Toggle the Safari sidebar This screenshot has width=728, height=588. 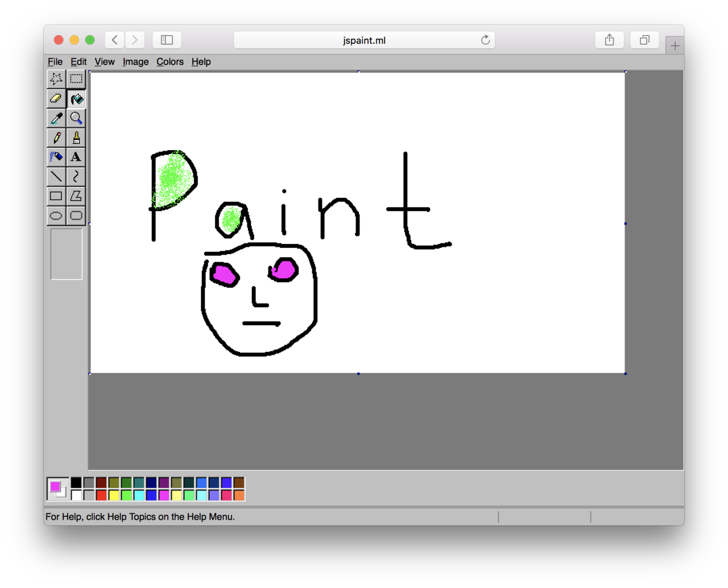pyautogui.click(x=167, y=40)
